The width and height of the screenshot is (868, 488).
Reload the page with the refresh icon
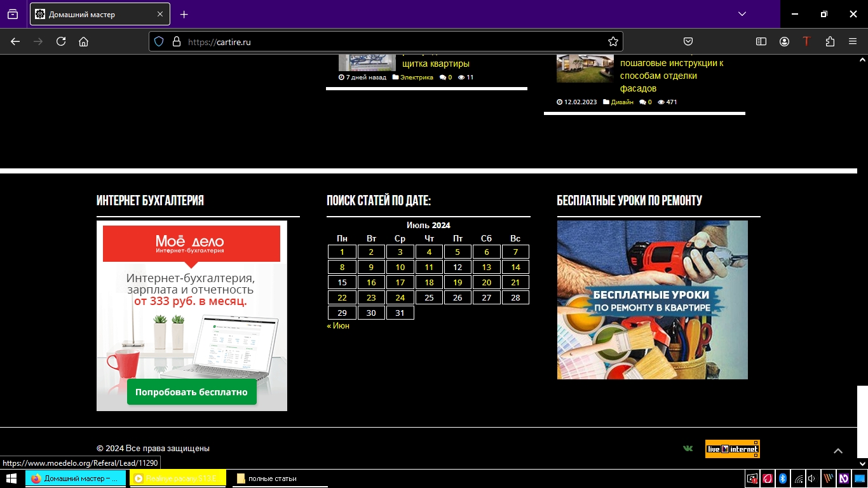61,41
